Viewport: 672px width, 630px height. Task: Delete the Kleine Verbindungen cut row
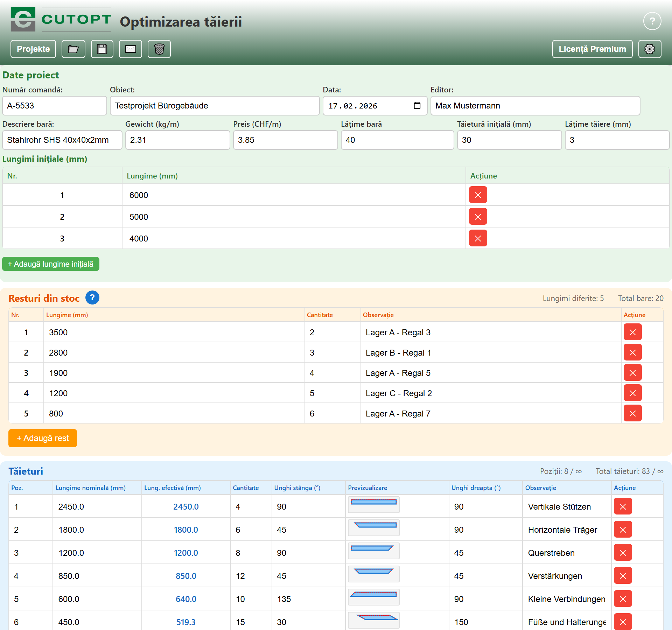(x=623, y=599)
